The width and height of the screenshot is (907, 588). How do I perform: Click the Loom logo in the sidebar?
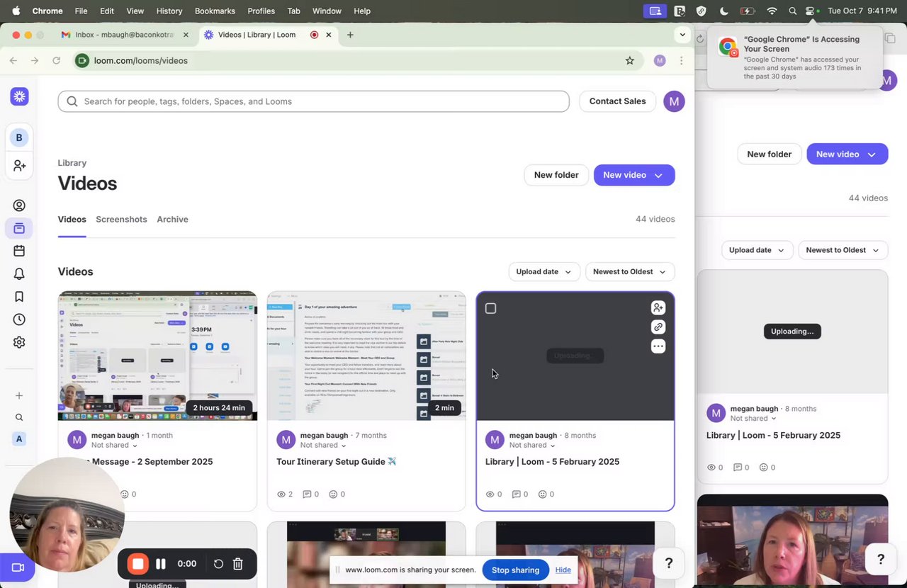(x=19, y=96)
